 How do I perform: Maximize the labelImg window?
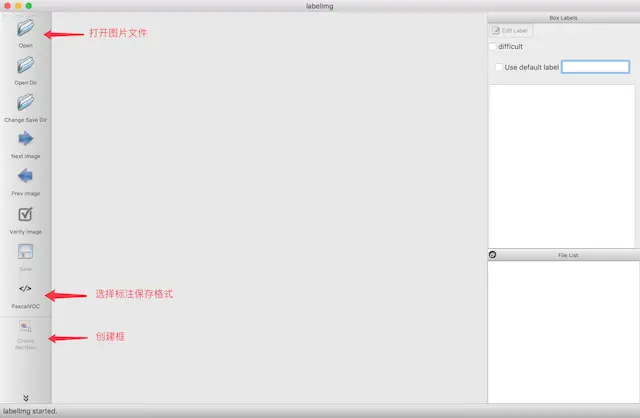pos(29,6)
